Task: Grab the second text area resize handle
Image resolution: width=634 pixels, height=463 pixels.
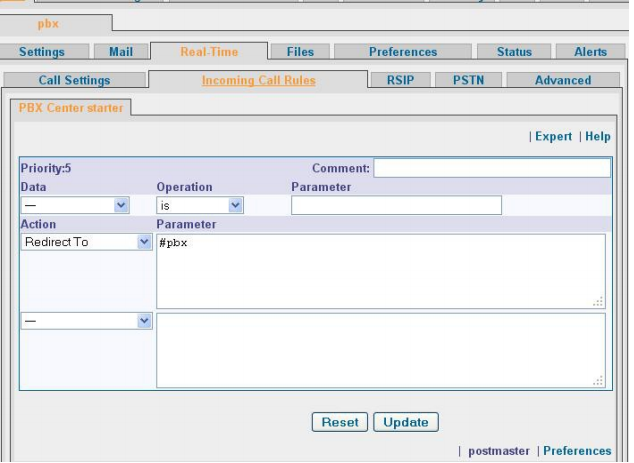Action: 598,381
